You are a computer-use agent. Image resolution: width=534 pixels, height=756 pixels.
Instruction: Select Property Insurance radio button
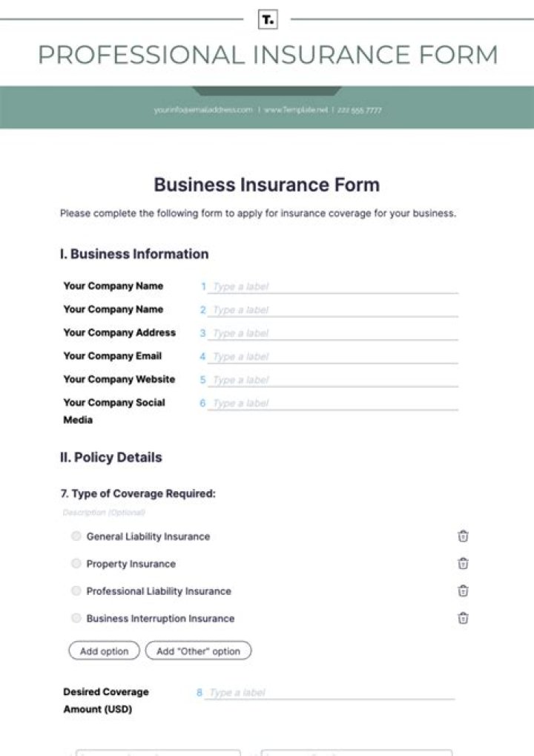(x=76, y=564)
